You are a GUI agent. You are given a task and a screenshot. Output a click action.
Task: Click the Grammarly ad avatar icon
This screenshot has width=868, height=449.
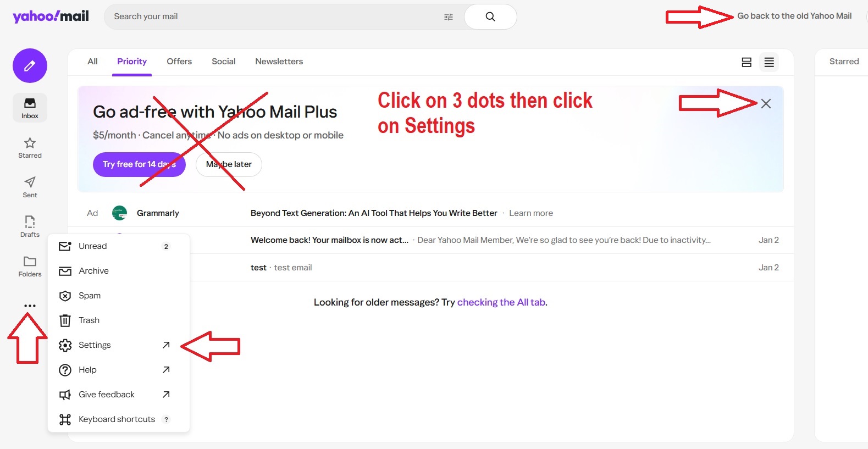[119, 213]
